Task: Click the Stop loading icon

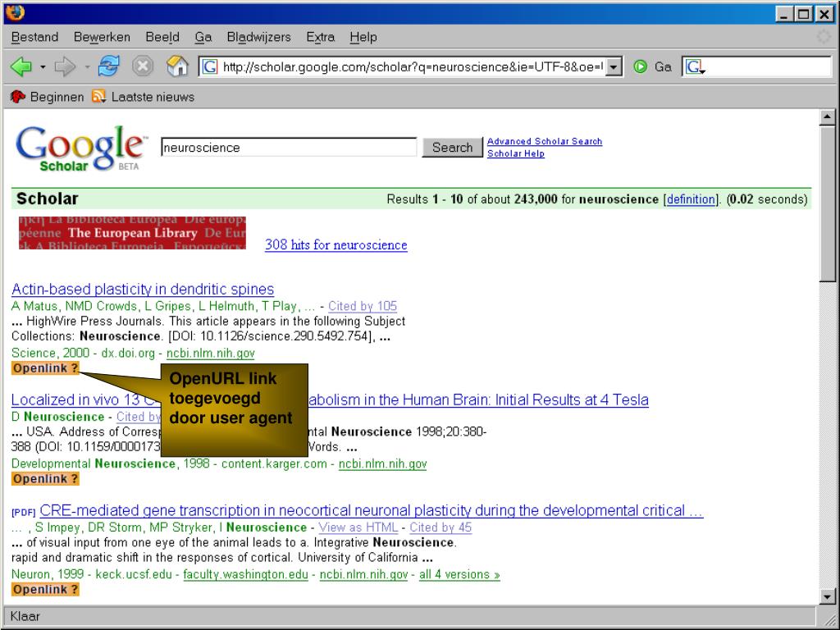Action: click(x=143, y=66)
